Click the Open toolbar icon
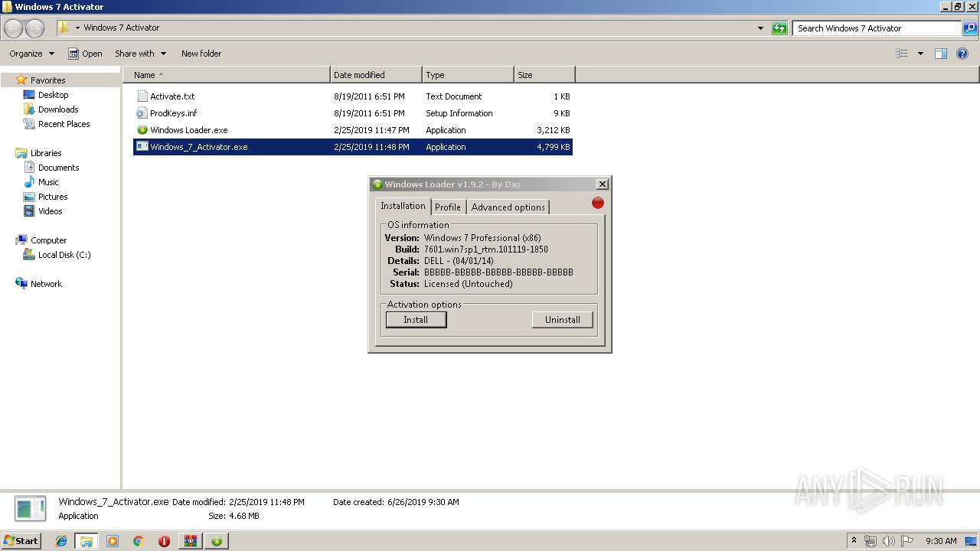This screenshot has width=980, height=551. [73, 54]
